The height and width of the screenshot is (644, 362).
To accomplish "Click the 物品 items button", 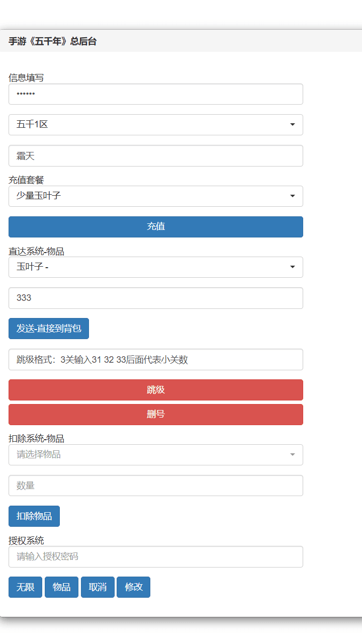I will click(x=61, y=587).
